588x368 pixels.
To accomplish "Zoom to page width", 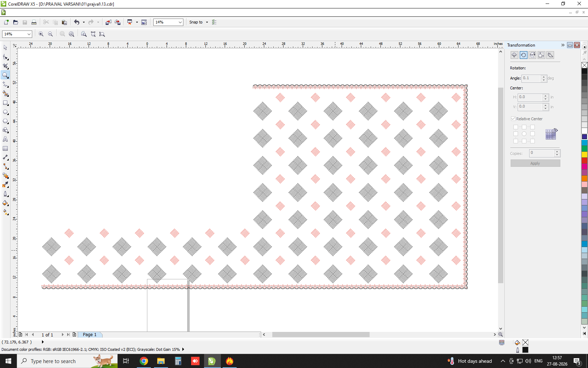I will [x=93, y=34].
